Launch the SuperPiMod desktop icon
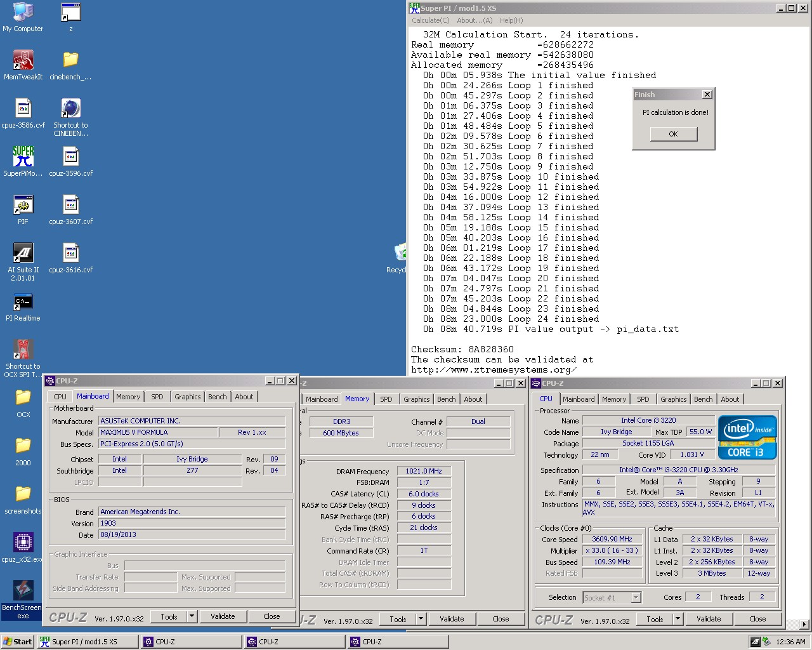Image resolution: width=812 pixels, height=650 pixels. coord(23,162)
